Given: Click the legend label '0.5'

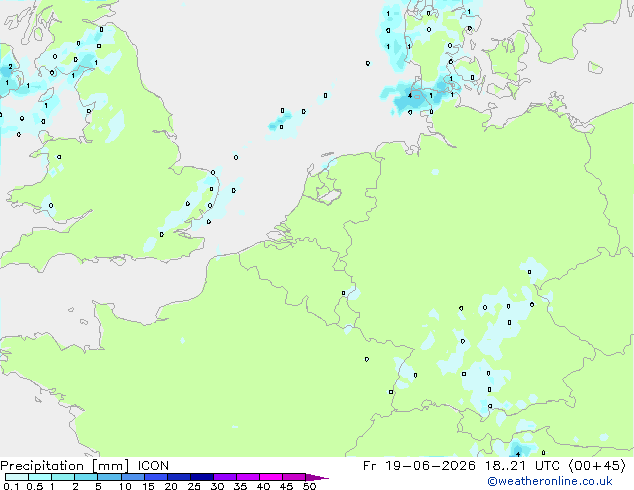Looking at the screenshot, I should coord(35,486).
